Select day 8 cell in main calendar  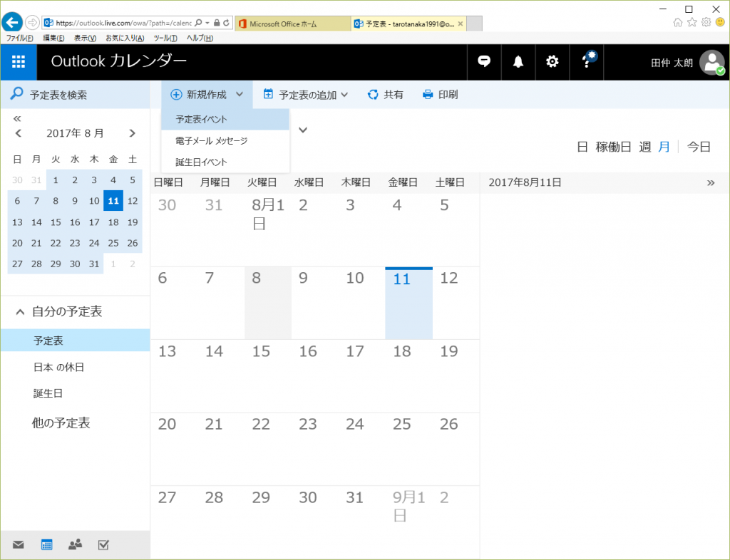click(x=268, y=304)
